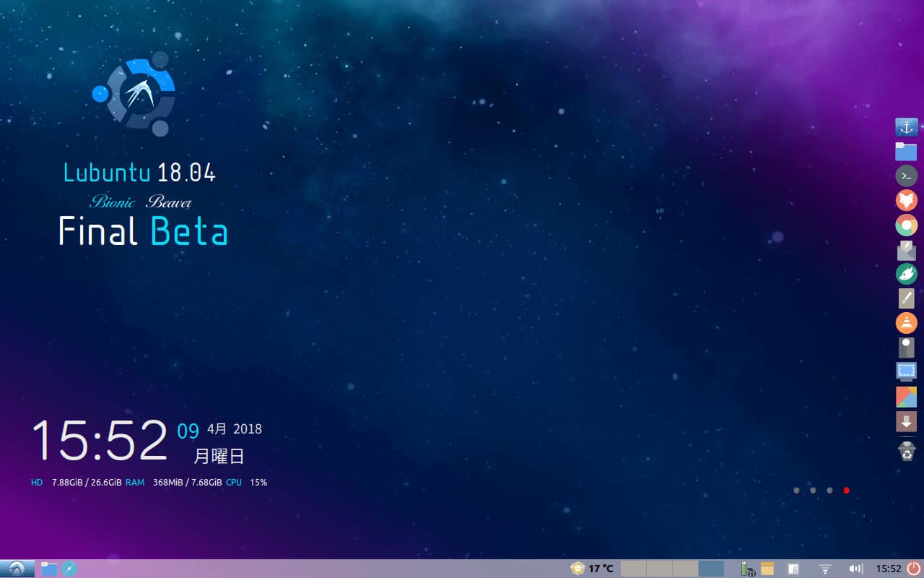The image size is (924, 578).
Task: Select the highlighted fourth workspace
Action: tap(711, 569)
